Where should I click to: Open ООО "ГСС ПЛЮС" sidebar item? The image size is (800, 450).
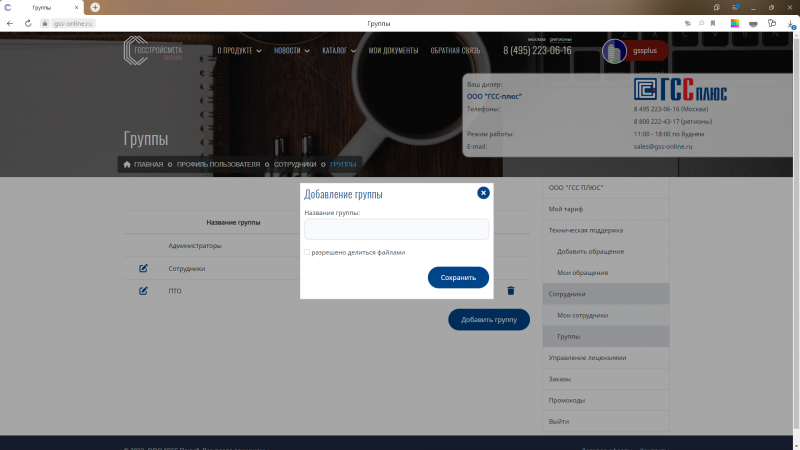pos(606,188)
